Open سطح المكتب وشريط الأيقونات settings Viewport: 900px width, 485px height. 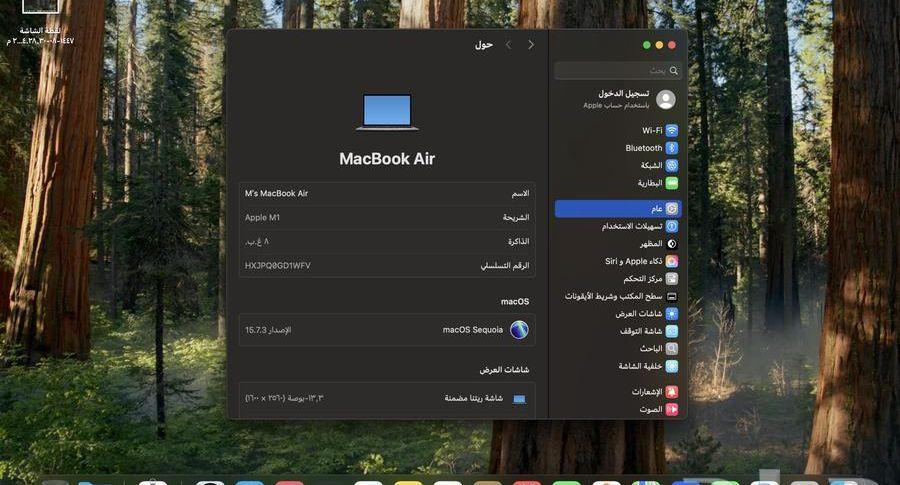(x=618, y=296)
